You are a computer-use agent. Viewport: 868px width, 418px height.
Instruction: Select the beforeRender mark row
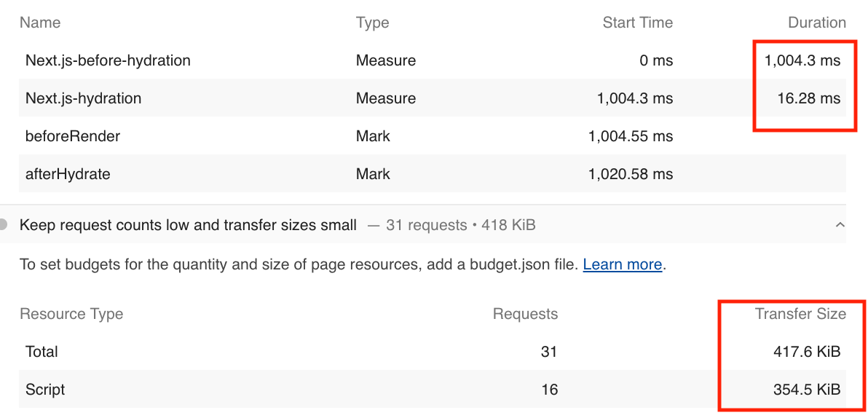[433, 135]
